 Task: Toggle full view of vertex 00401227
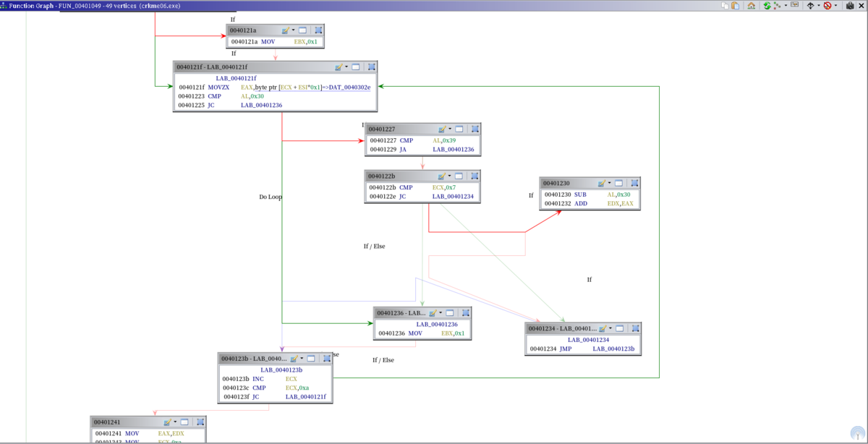point(459,129)
